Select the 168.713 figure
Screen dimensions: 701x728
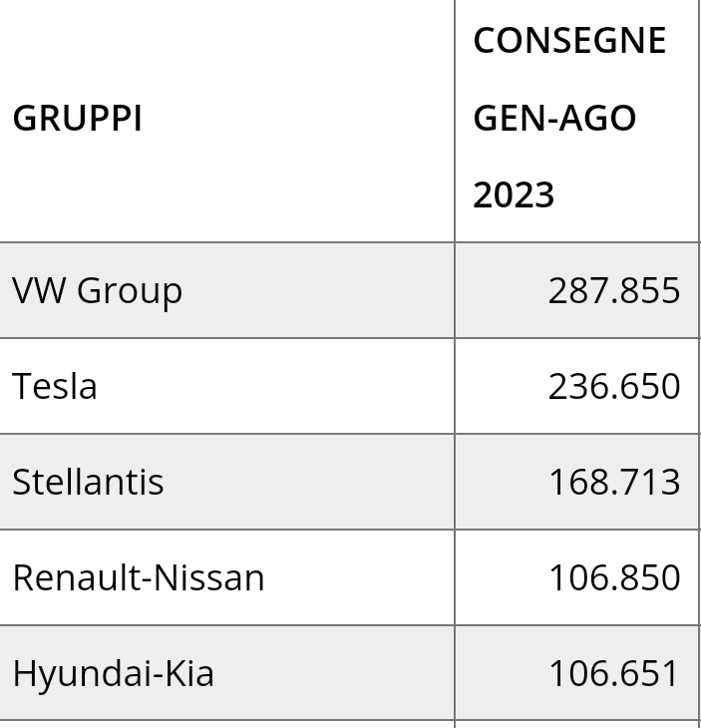coord(614,483)
